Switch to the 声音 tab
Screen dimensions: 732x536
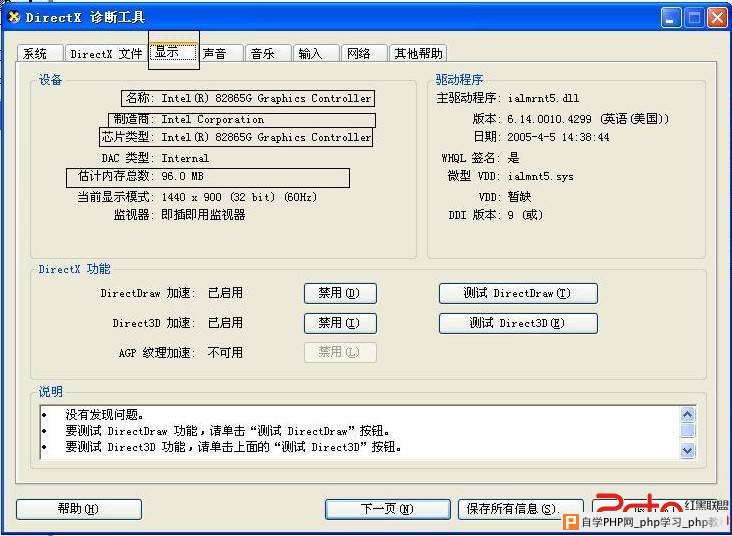(220, 53)
